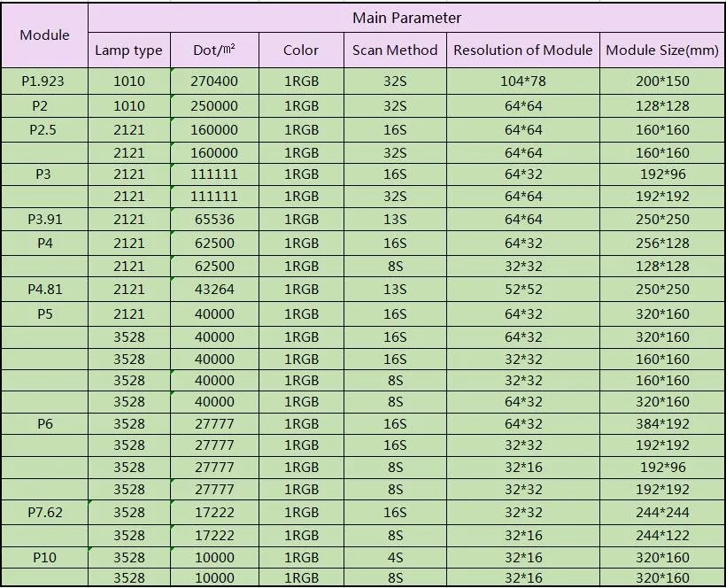Click the P1.923 module cell
The width and height of the screenshot is (726, 588).
pyautogui.click(x=43, y=81)
